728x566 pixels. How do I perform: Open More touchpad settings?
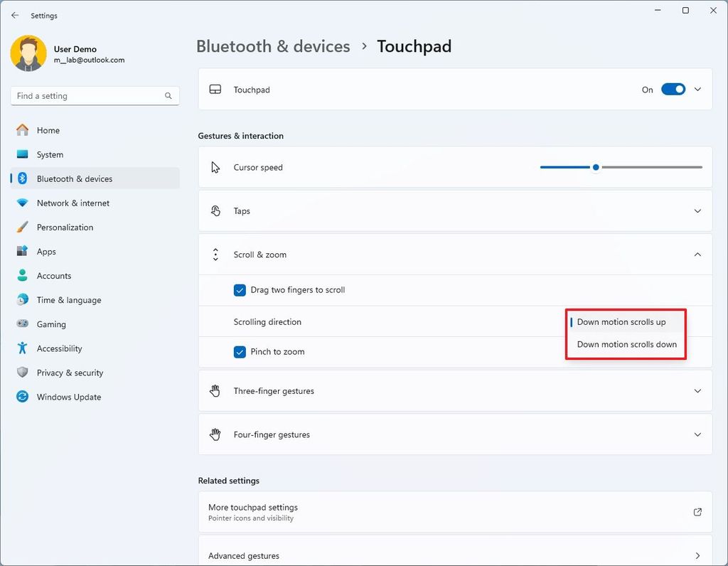pos(455,512)
